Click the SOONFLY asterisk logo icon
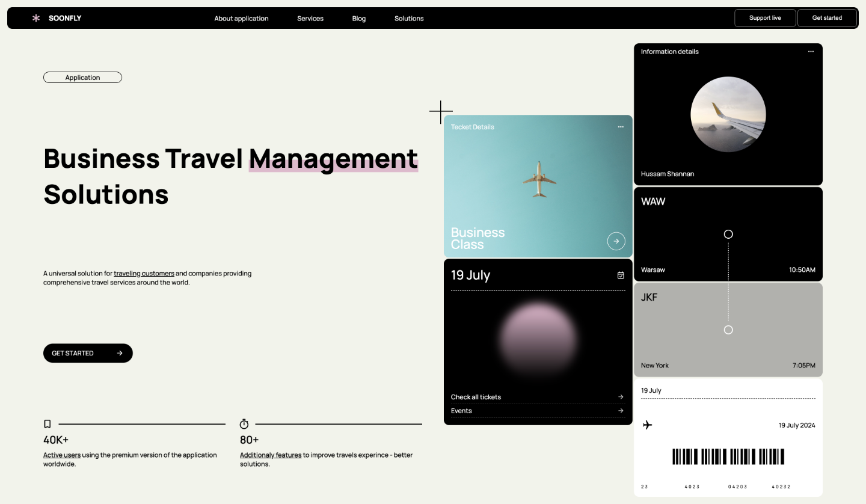Screen dimensions: 866x504 36,18
